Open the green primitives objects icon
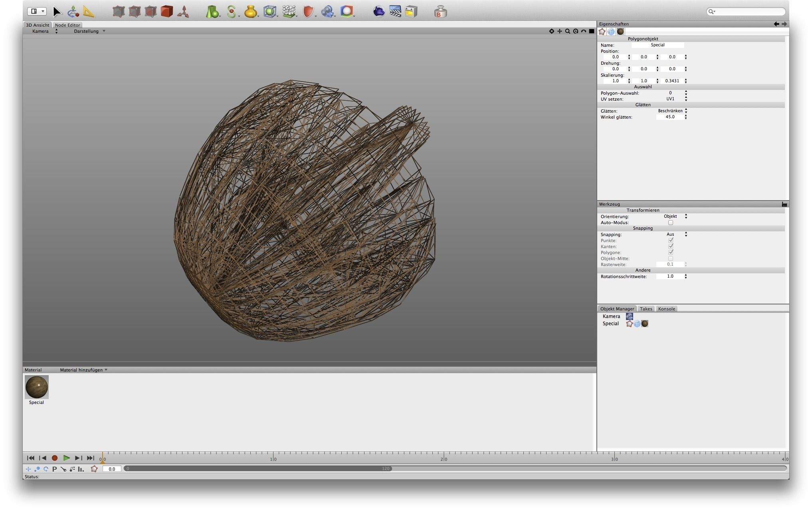 [x=212, y=12]
